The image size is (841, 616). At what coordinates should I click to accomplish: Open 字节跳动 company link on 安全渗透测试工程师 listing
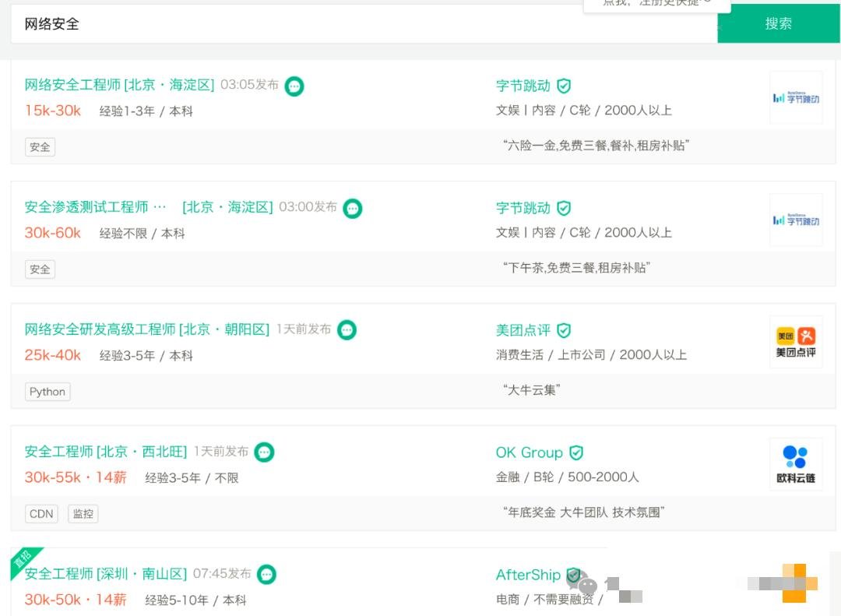[x=523, y=208]
